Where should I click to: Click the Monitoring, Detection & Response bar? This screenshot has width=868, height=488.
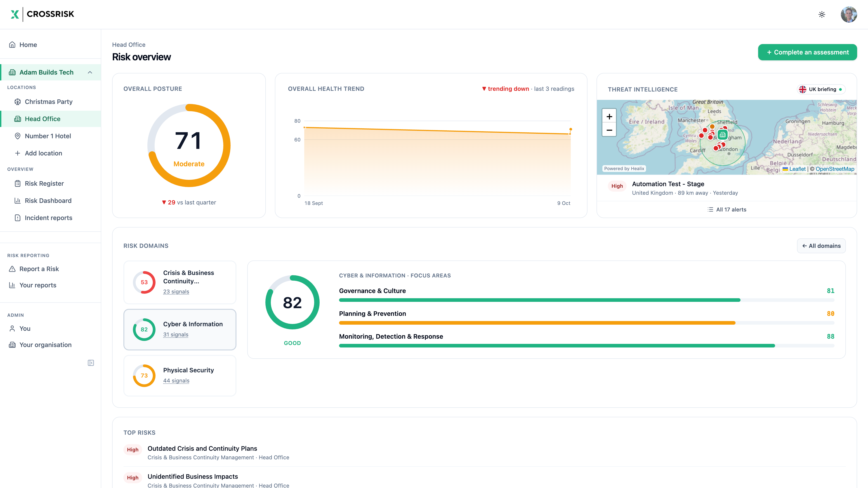click(587, 346)
